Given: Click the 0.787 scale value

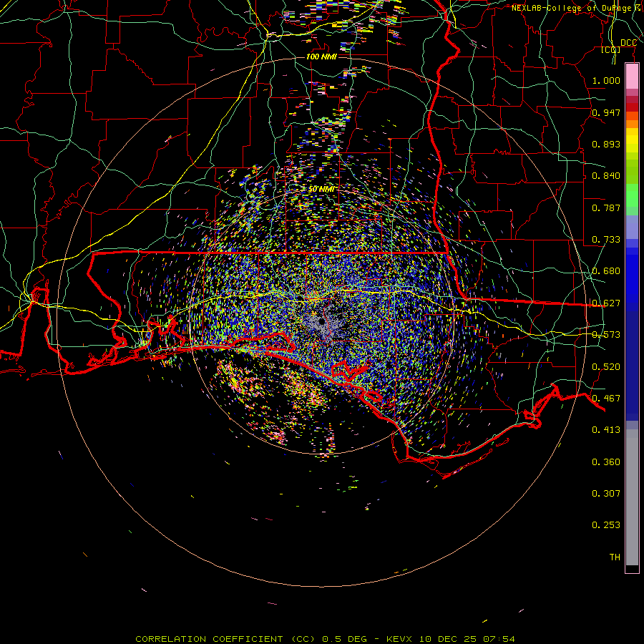Looking at the screenshot, I should click(x=606, y=208).
